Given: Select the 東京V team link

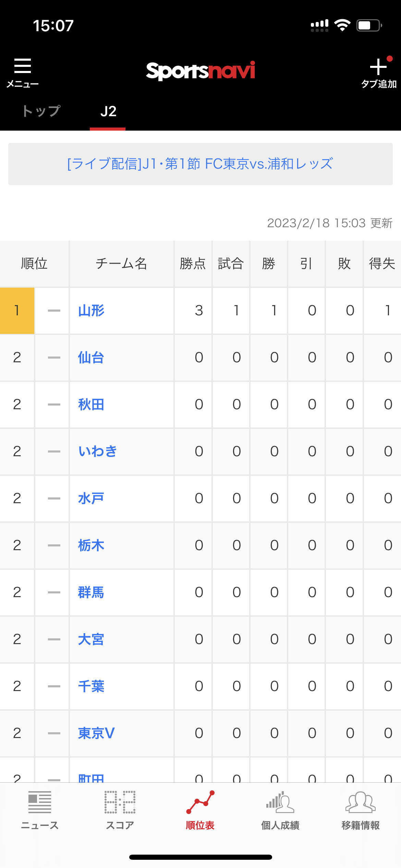Looking at the screenshot, I should [96, 733].
